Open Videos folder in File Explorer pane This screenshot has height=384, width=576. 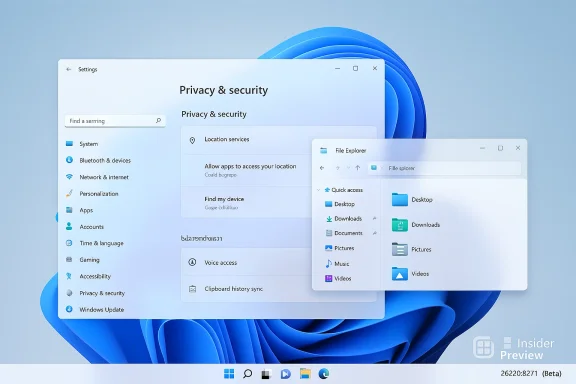(410, 274)
